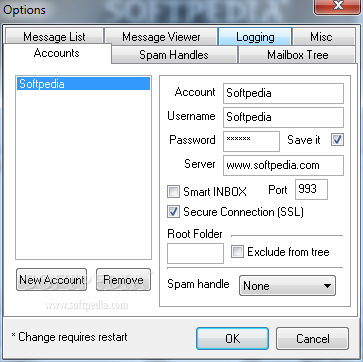Open the Spam handle dropdown
363x362 pixels.
coord(287,285)
